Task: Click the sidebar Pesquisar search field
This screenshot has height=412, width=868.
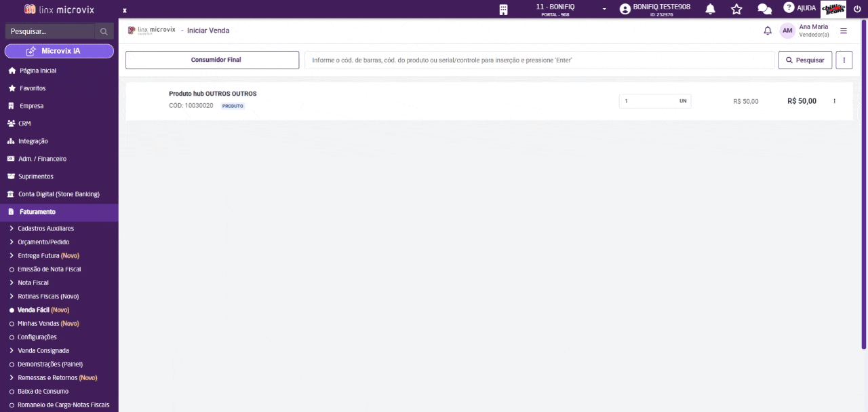Action: pos(50,31)
